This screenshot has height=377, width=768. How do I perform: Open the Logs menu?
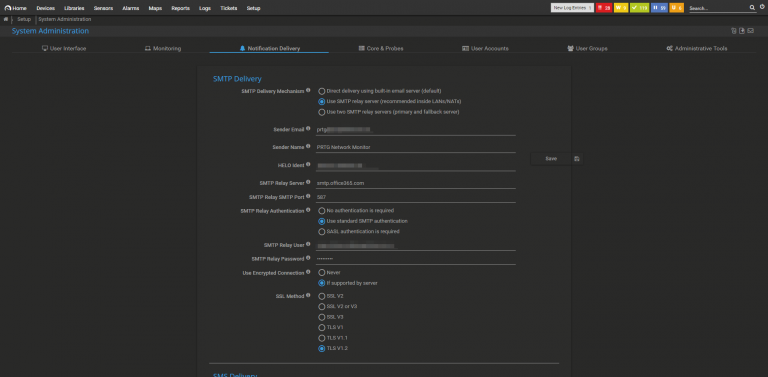pyautogui.click(x=205, y=8)
